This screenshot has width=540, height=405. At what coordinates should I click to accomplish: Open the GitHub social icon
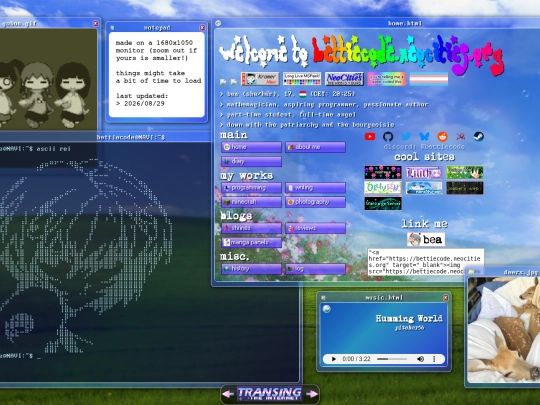[x=388, y=136]
